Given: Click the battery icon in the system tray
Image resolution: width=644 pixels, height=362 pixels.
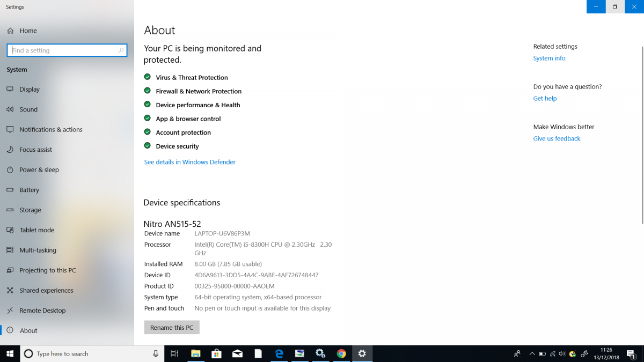Looking at the screenshot, I should pyautogui.click(x=542, y=354).
